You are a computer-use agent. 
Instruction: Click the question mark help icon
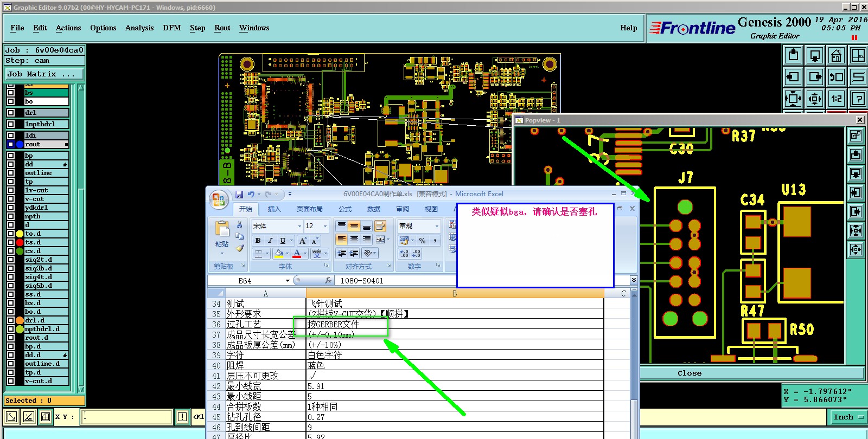tap(858, 99)
